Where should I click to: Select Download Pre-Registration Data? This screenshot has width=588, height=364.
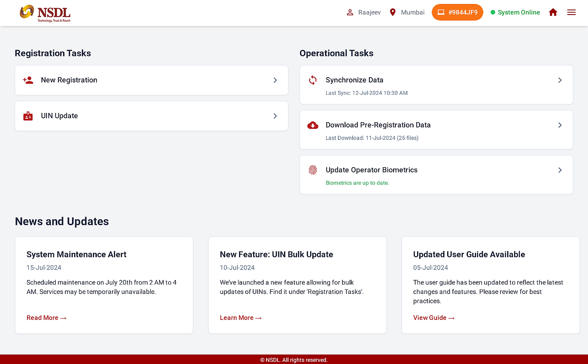[436, 130]
